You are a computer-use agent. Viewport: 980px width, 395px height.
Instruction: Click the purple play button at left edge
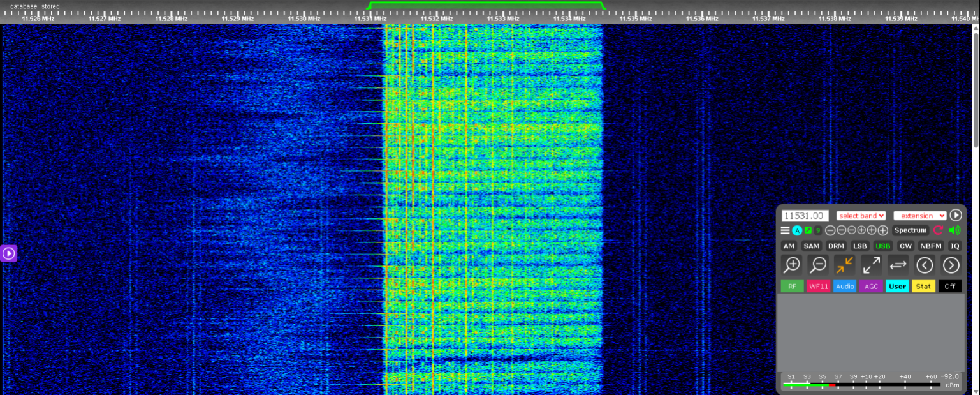click(8, 253)
